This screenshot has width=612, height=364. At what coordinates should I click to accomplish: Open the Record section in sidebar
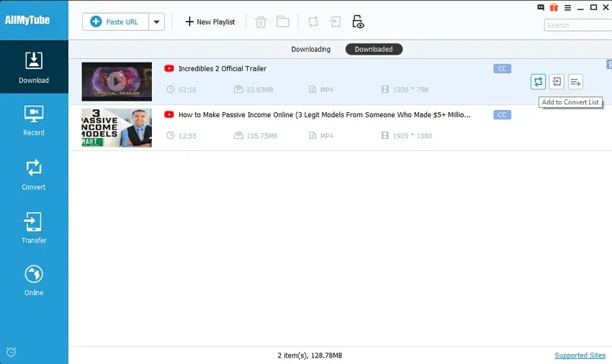point(34,121)
